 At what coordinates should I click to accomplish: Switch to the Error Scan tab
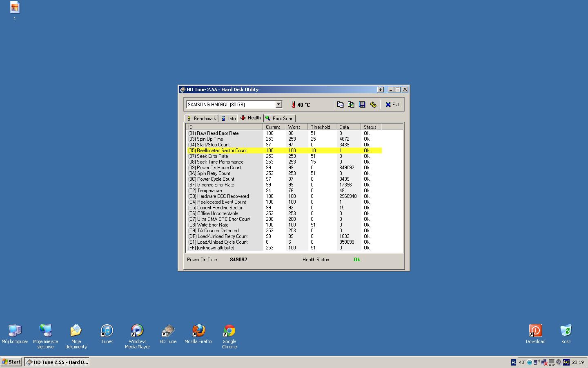[279, 118]
